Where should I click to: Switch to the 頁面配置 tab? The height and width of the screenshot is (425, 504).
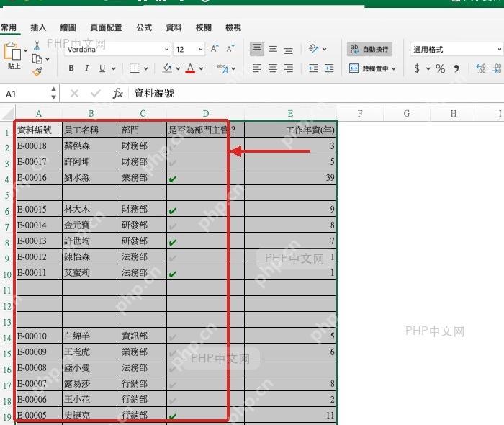point(106,27)
